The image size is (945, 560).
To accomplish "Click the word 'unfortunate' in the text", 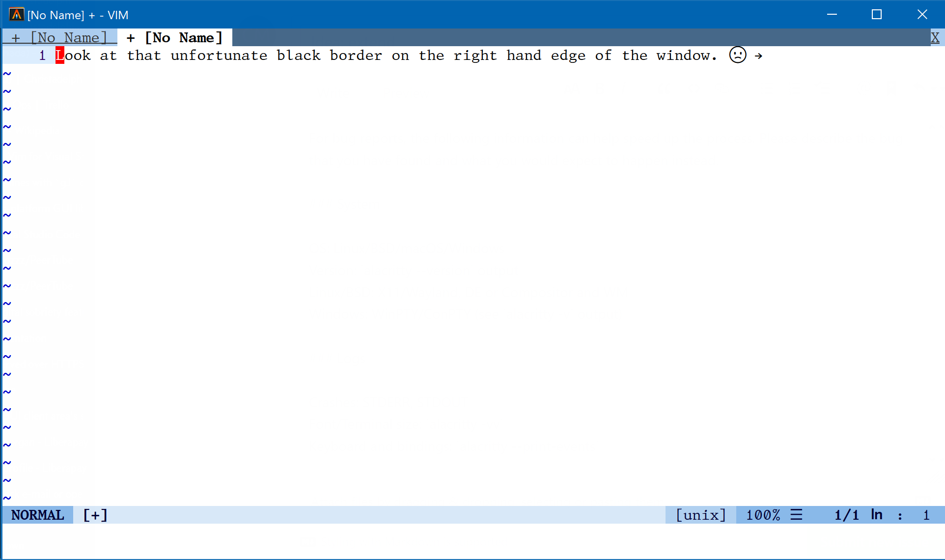I will click(x=219, y=56).
